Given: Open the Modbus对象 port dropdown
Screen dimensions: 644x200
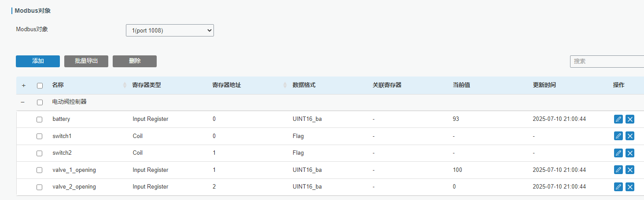Looking at the screenshot, I should 169,30.
